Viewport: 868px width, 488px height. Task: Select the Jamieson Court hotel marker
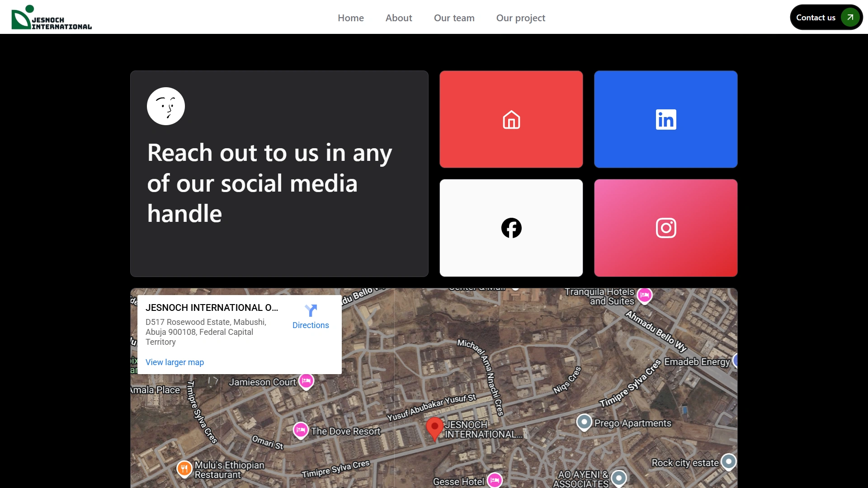click(306, 381)
